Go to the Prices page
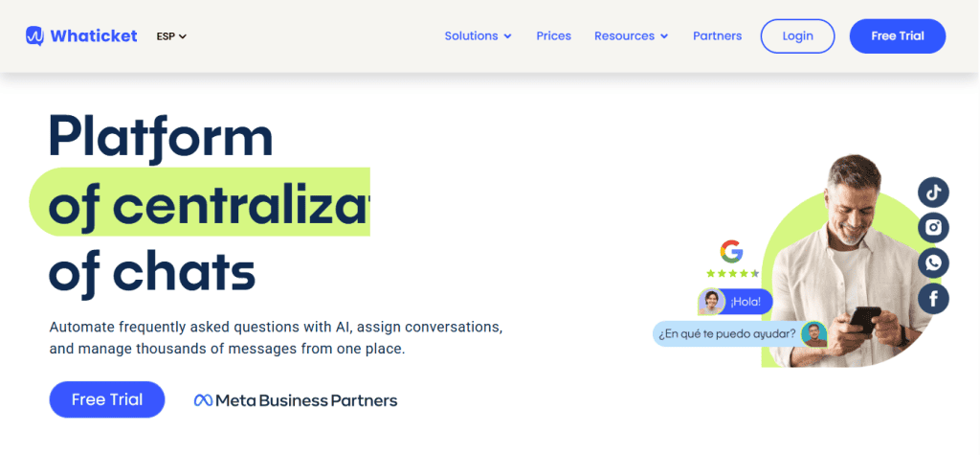 [x=553, y=36]
